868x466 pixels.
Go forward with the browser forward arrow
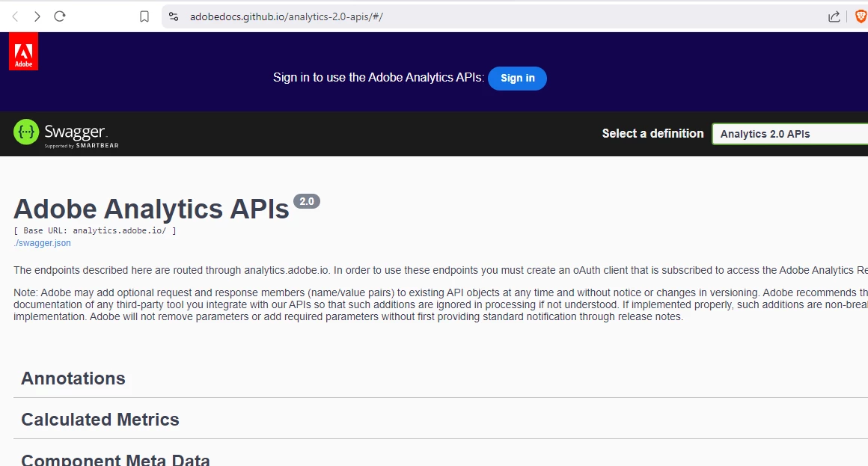37,16
